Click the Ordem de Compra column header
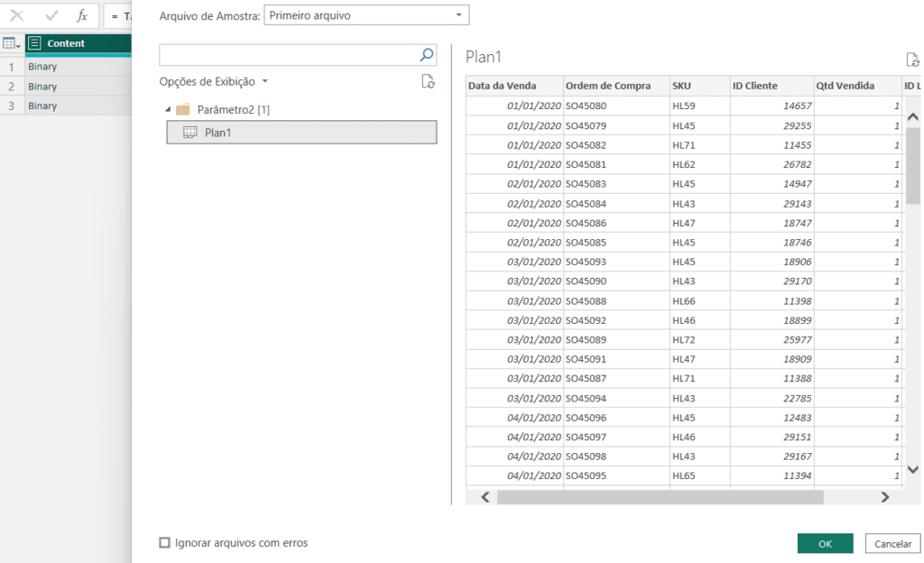This screenshot has height=563, width=924. [x=616, y=86]
